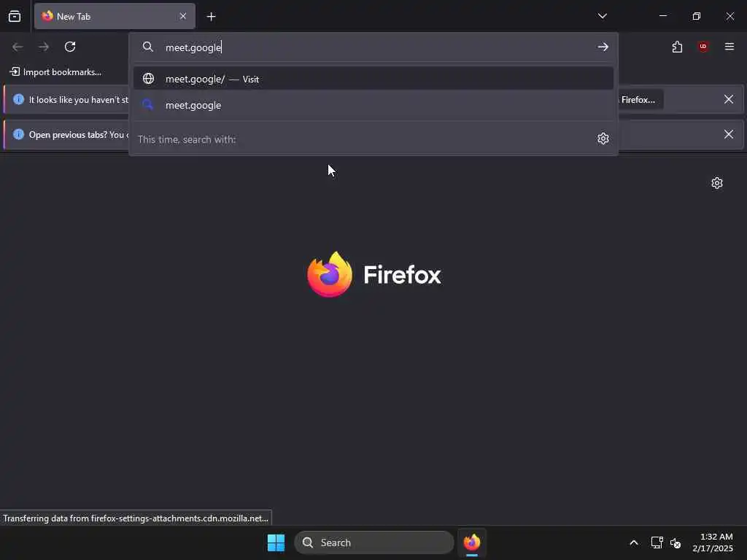
Task: Open the Extensions puzzle icon
Action: (x=677, y=47)
